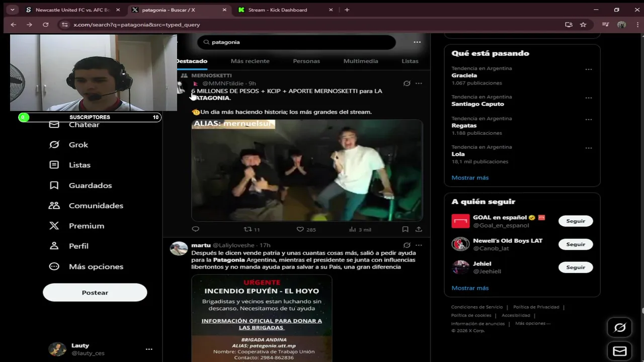The image size is (644, 362).
Task: Open options for Santiago Caputo trend
Action: coord(589,98)
